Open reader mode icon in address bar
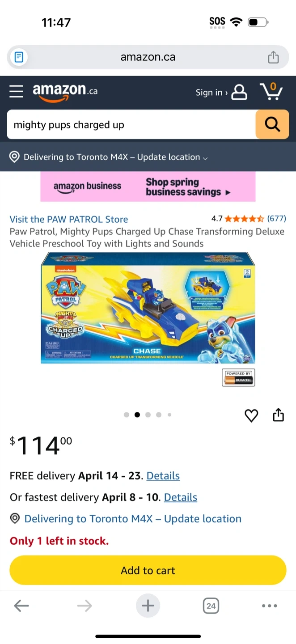The image size is (296, 644). (x=19, y=57)
